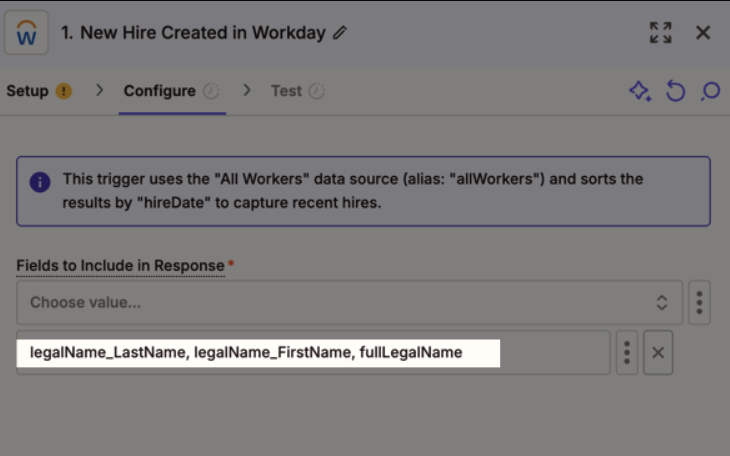Click the step title 'New Hire Created in Workday'
The width and height of the screenshot is (730, 456).
pos(193,33)
